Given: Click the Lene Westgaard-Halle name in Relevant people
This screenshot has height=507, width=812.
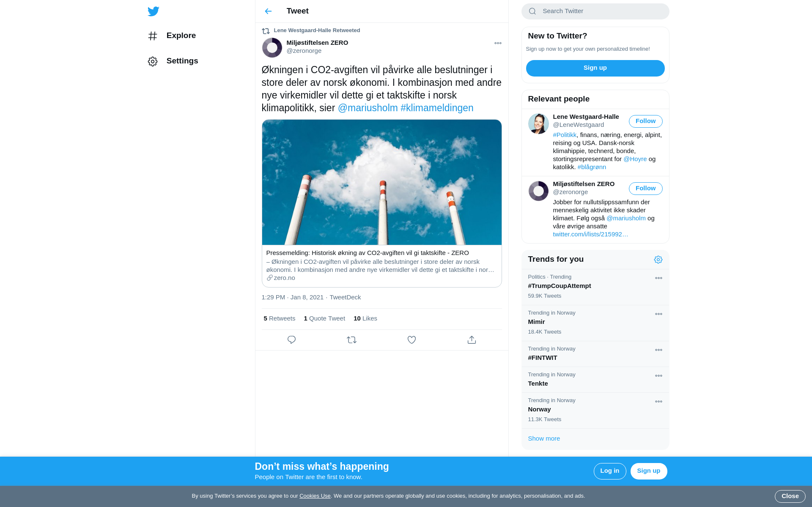Looking at the screenshot, I should [586, 117].
